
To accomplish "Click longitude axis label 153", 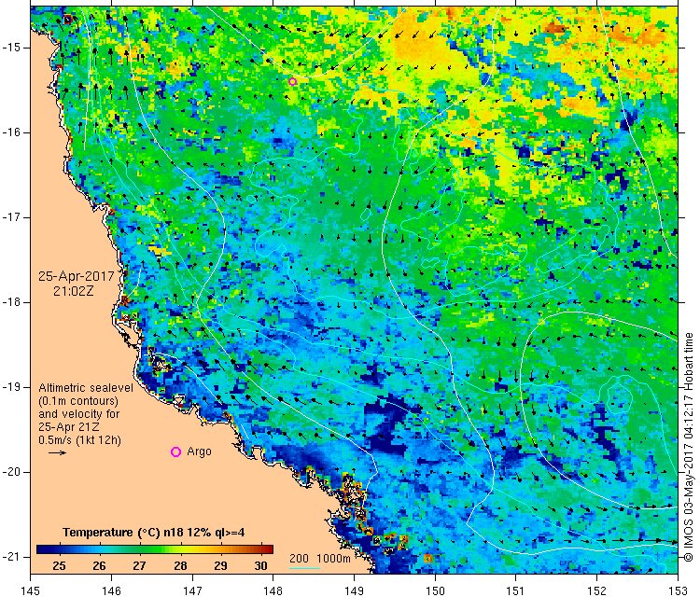I will pos(678,590).
